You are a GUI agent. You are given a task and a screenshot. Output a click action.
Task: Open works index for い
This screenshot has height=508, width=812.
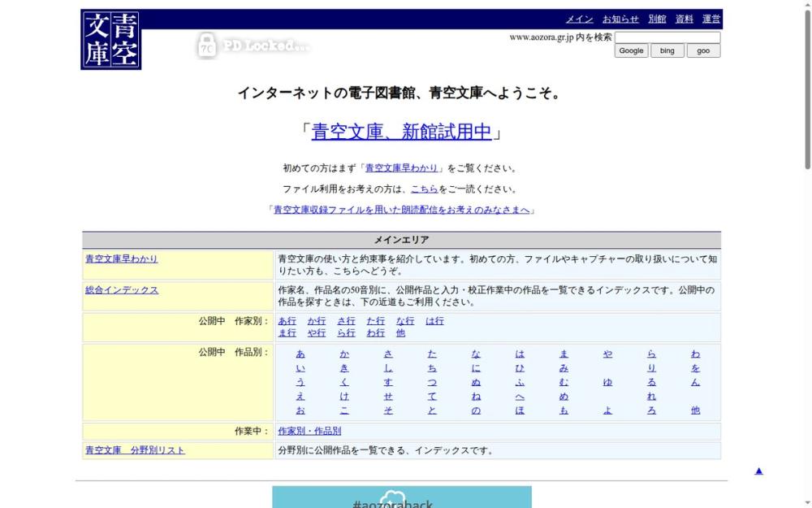point(300,368)
